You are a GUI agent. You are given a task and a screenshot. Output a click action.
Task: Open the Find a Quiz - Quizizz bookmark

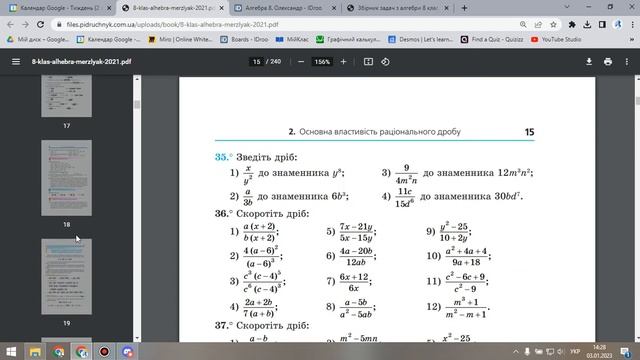coord(492,39)
